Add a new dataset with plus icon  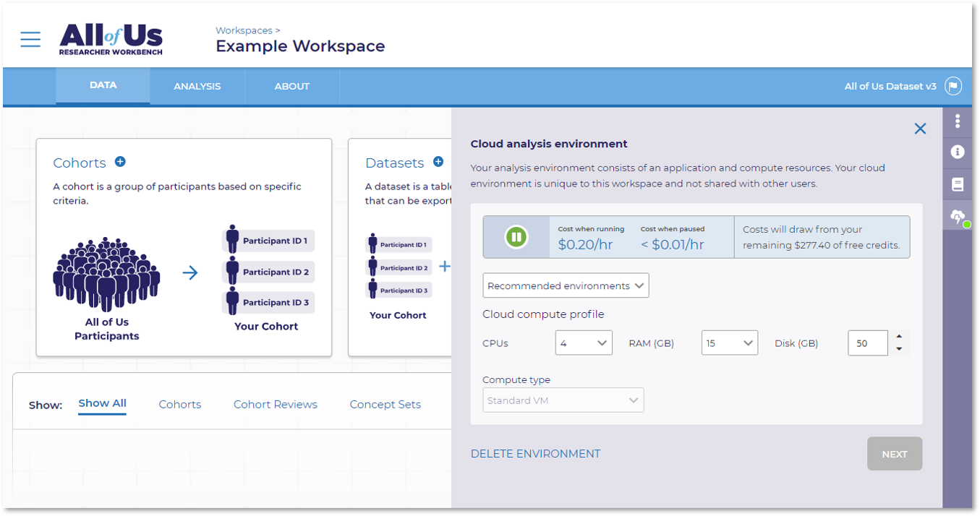click(438, 162)
